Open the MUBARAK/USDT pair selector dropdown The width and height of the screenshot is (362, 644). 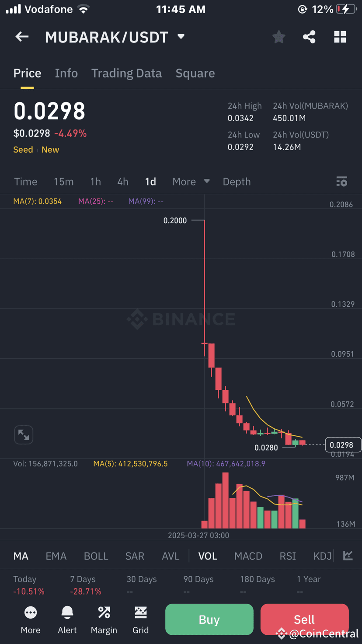point(115,37)
